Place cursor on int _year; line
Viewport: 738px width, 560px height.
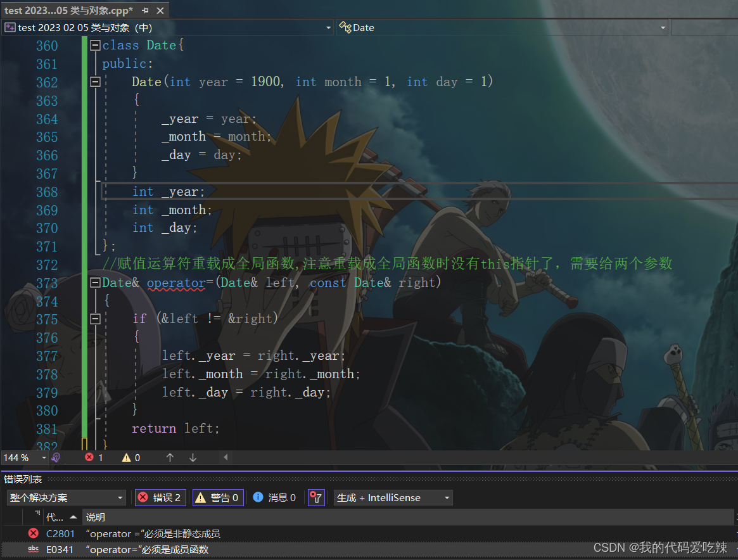(x=169, y=191)
